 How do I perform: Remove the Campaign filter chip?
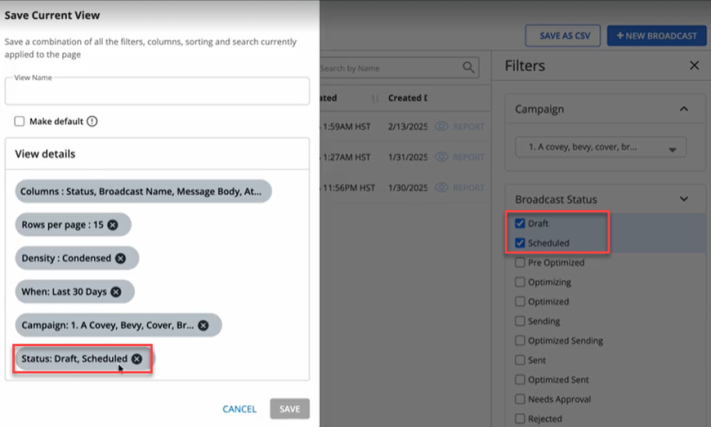tap(203, 325)
